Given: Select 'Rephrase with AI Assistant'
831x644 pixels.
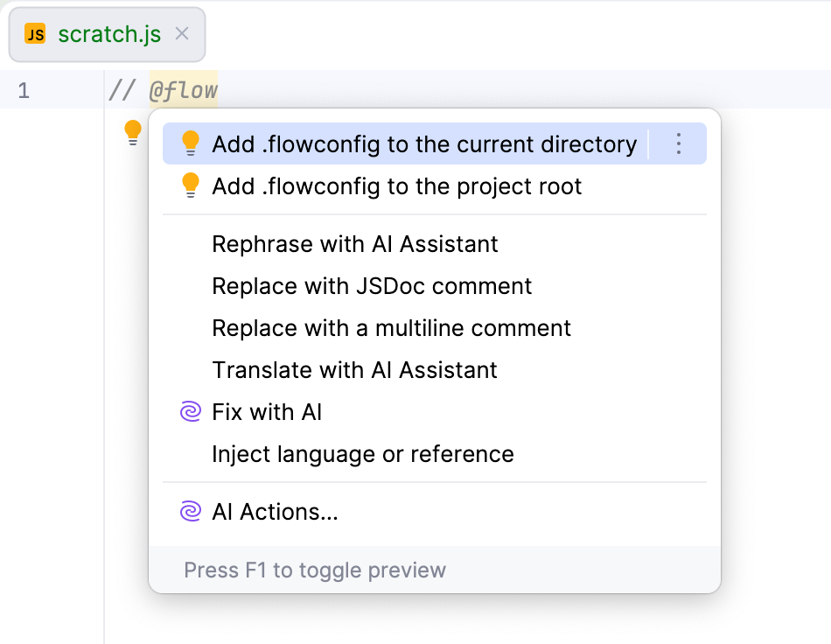Looking at the screenshot, I should pos(354,244).
